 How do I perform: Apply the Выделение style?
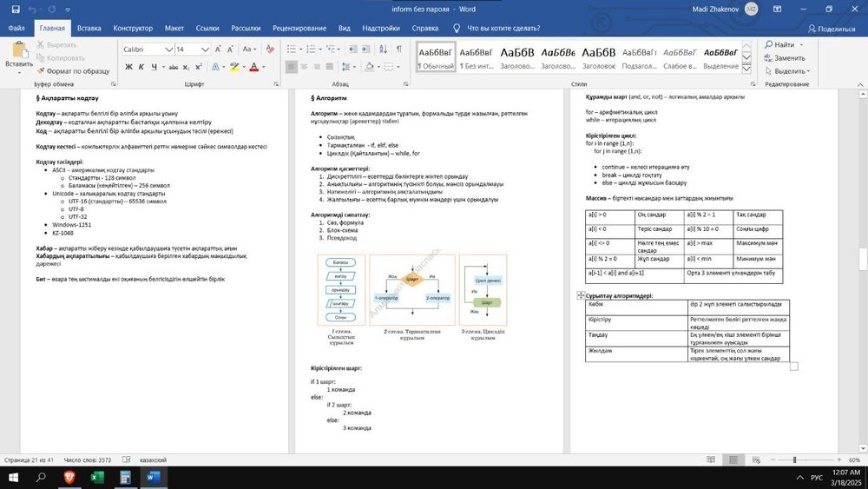tap(720, 58)
